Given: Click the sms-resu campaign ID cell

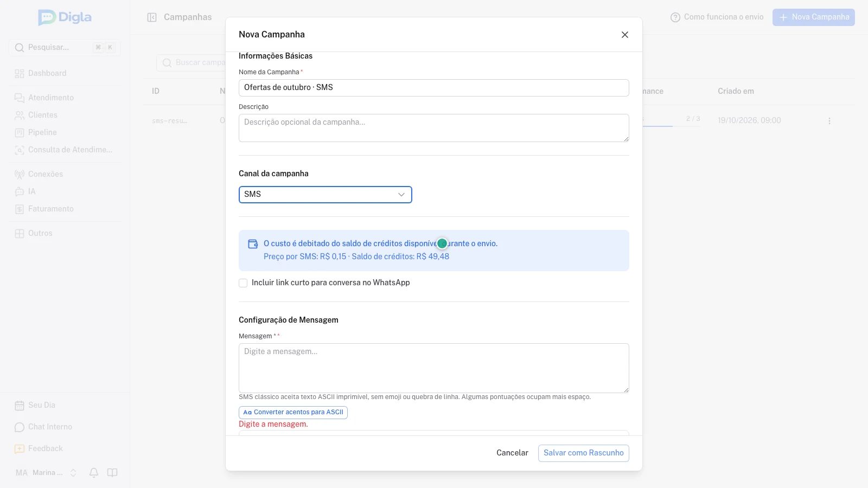Looking at the screenshot, I should [x=170, y=121].
